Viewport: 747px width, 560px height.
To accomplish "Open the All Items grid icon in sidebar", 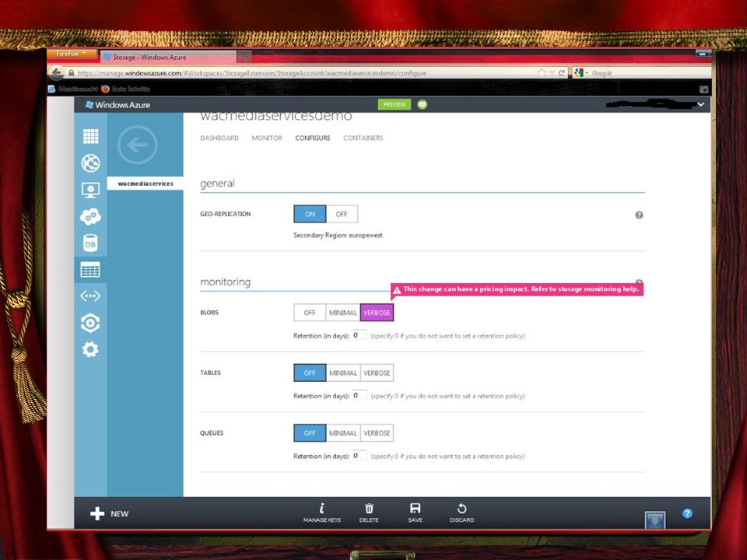I will (90, 137).
